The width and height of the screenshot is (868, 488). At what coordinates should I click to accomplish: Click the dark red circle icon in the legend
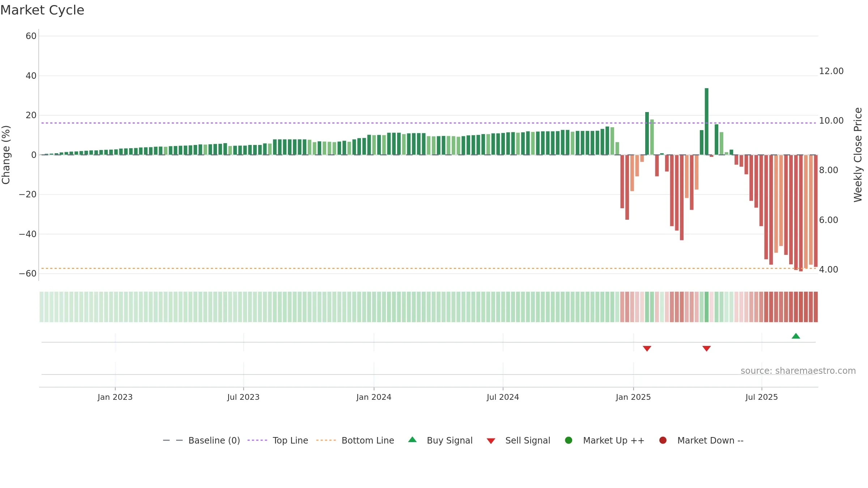[x=663, y=440]
